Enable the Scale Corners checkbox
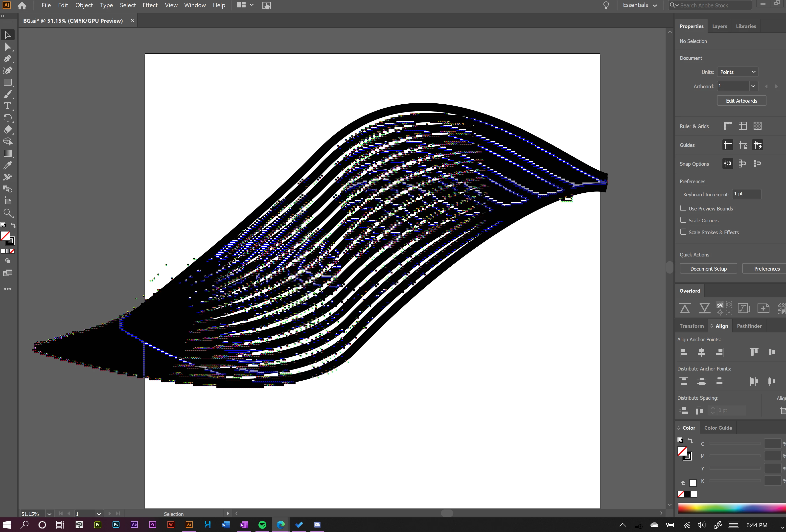 [683, 220]
